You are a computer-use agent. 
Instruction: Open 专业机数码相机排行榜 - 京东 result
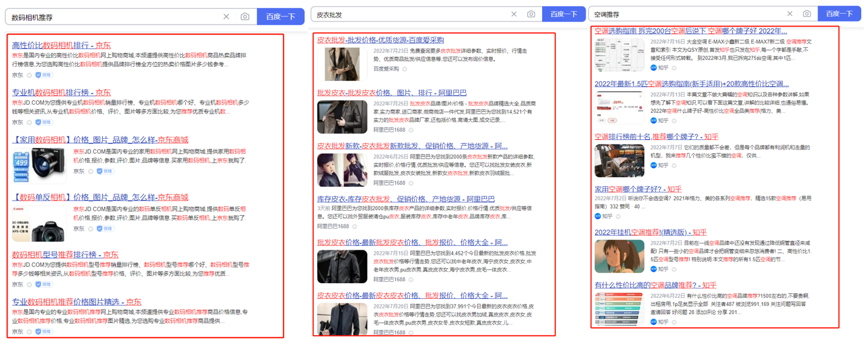[61, 93]
